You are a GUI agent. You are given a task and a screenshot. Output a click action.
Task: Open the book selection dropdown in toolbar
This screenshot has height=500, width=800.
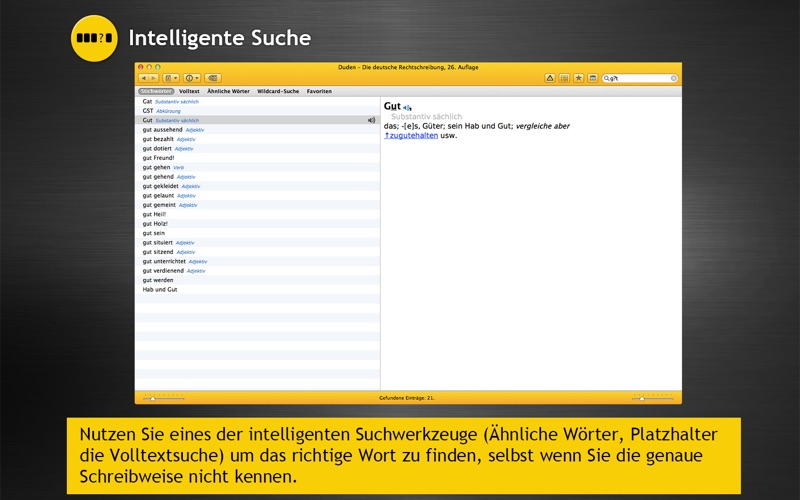click(x=171, y=78)
